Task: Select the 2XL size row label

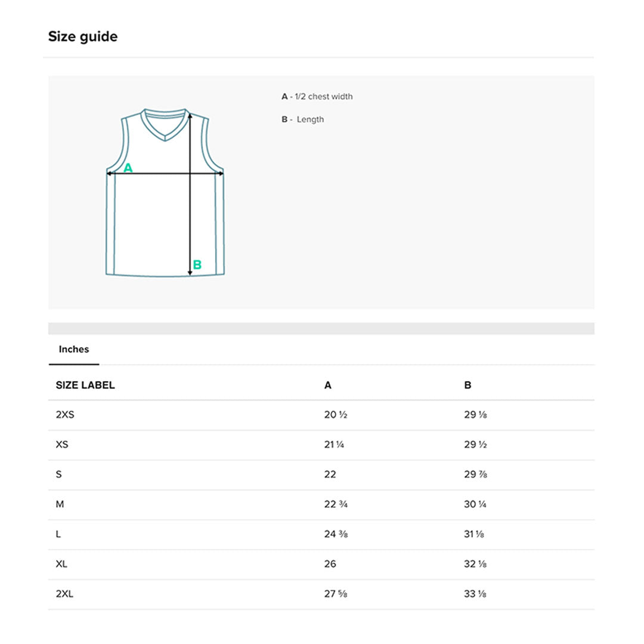Action: click(64, 594)
